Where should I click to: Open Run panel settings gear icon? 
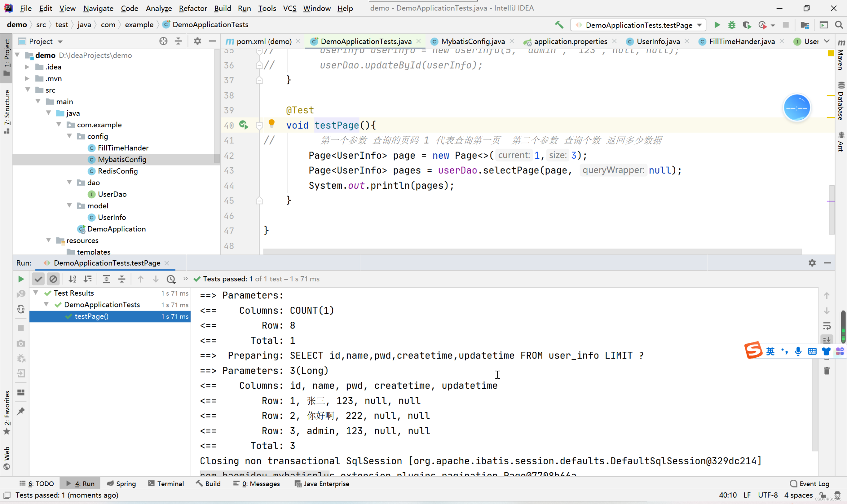click(x=812, y=263)
